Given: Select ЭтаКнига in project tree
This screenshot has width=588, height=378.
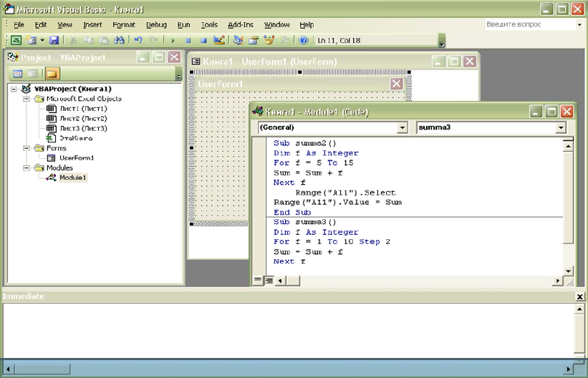Looking at the screenshot, I should (x=69, y=138).
